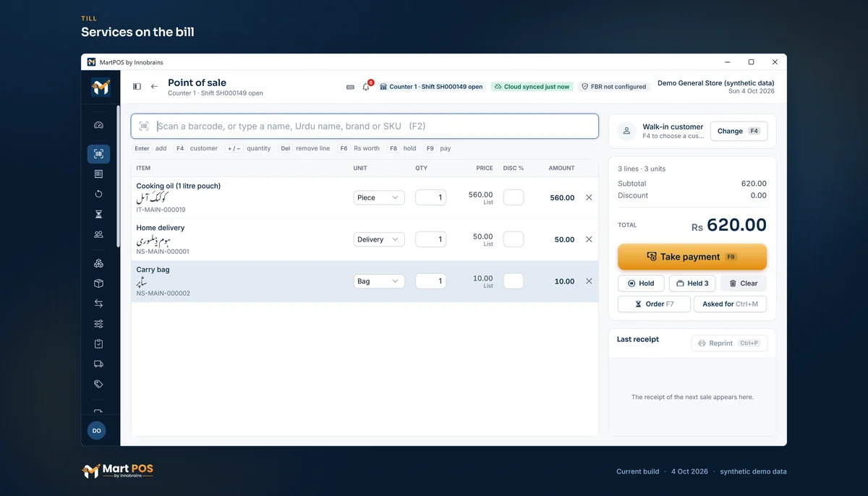Open the sliders adjustment icon in sidebar
Image resolution: width=868 pixels, height=496 pixels.
pyautogui.click(x=98, y=324)
